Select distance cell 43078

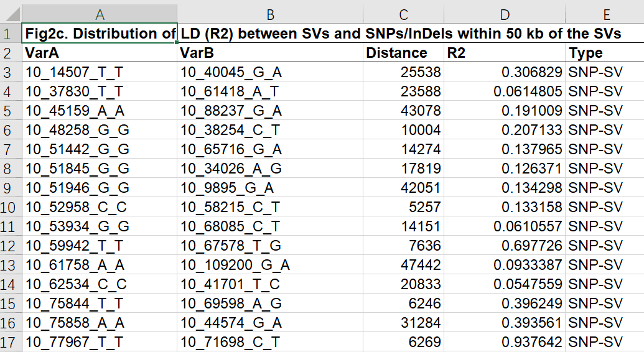(x=403, y=111)
